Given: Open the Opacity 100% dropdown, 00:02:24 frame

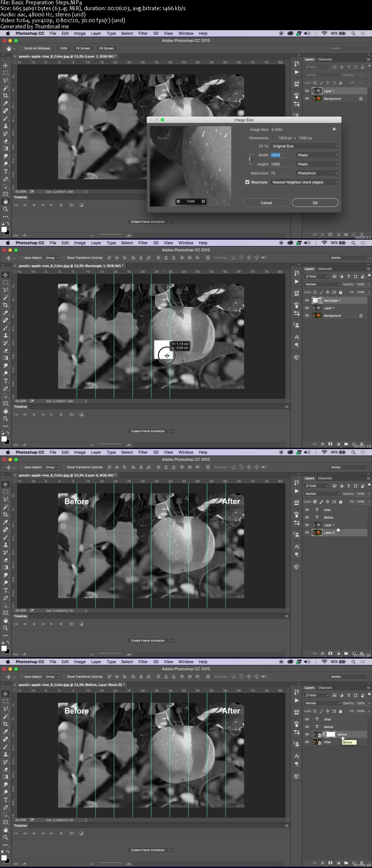Looking at the screenshot, I should (363, 284).
